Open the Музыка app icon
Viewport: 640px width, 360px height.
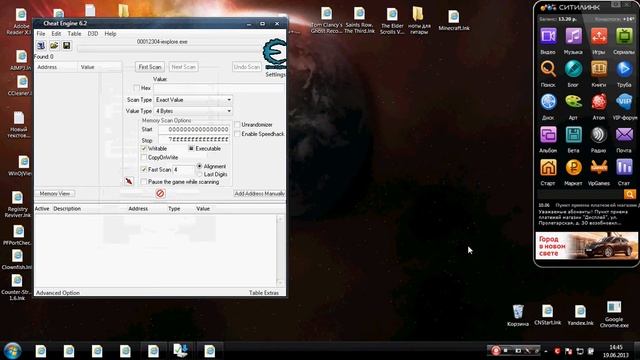pos(573,36)
